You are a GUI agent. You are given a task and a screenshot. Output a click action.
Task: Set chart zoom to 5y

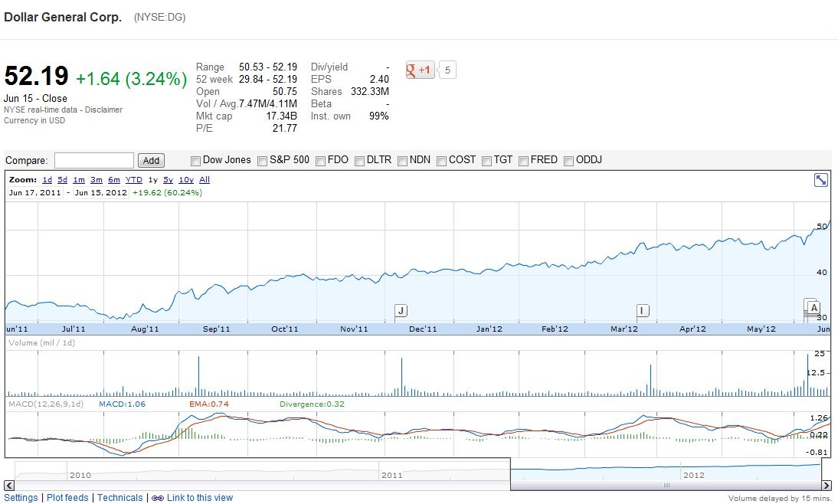click(x=168, y=180)
